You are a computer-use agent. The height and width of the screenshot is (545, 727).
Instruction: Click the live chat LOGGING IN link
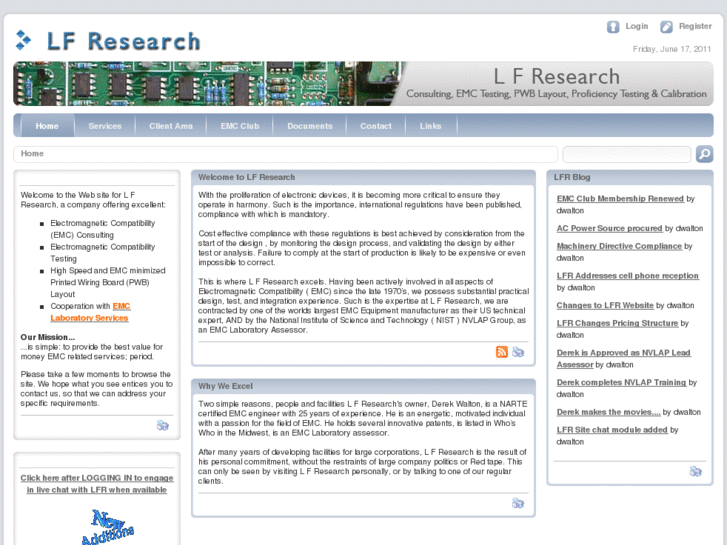[97, 484]
